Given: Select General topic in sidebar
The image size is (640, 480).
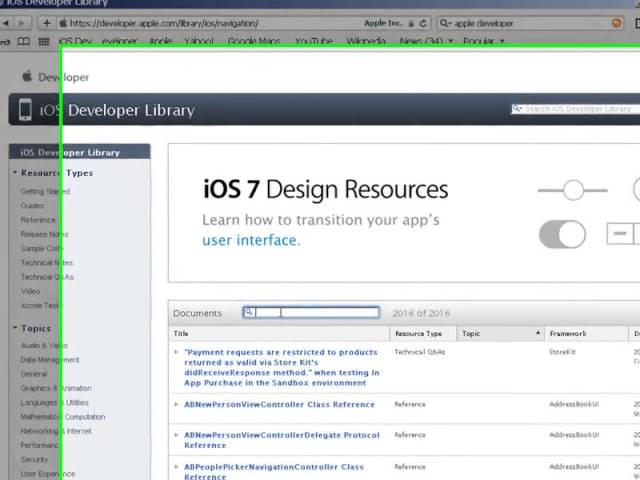Looking at the screenshot, I should [x=34, y=374].
